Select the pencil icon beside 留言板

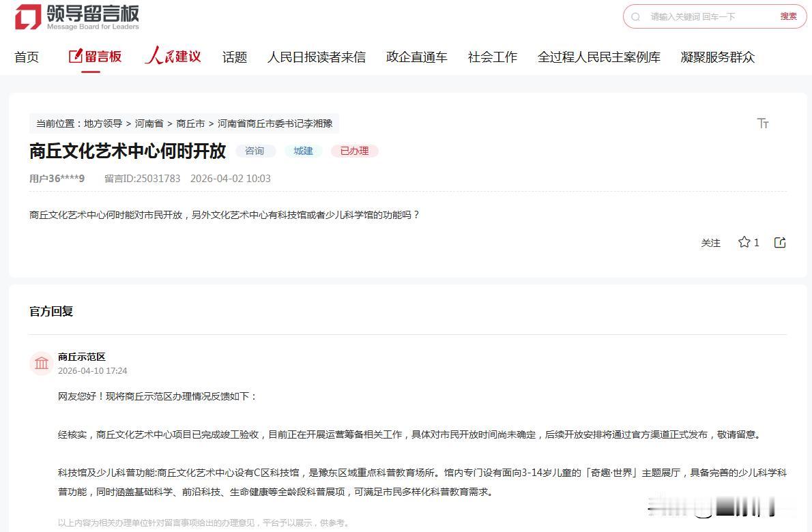pyautogui.click(x=75, y=57)
